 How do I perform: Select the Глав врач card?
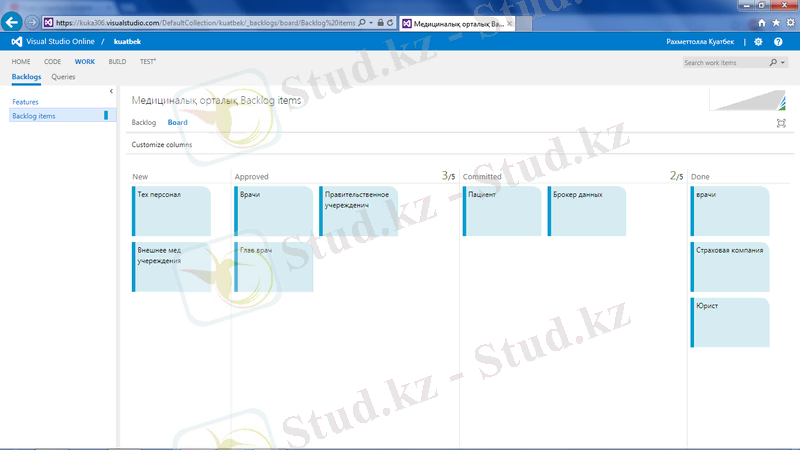coord(273,267)
